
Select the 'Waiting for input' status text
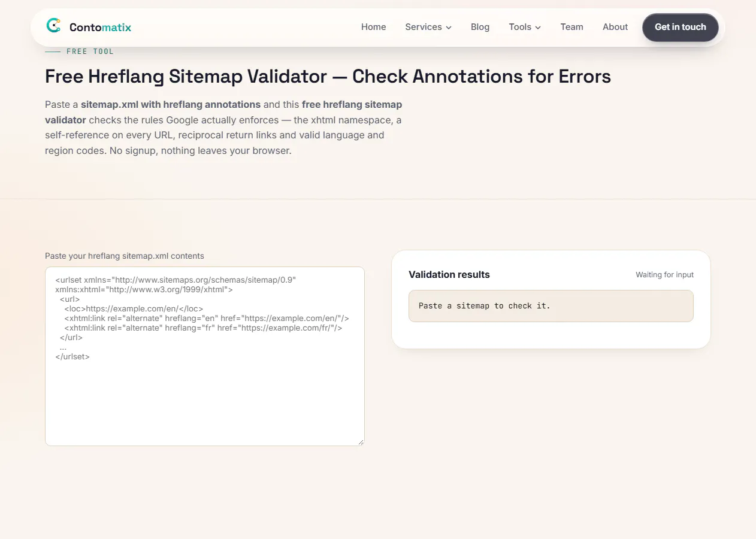tap(664, 275)
